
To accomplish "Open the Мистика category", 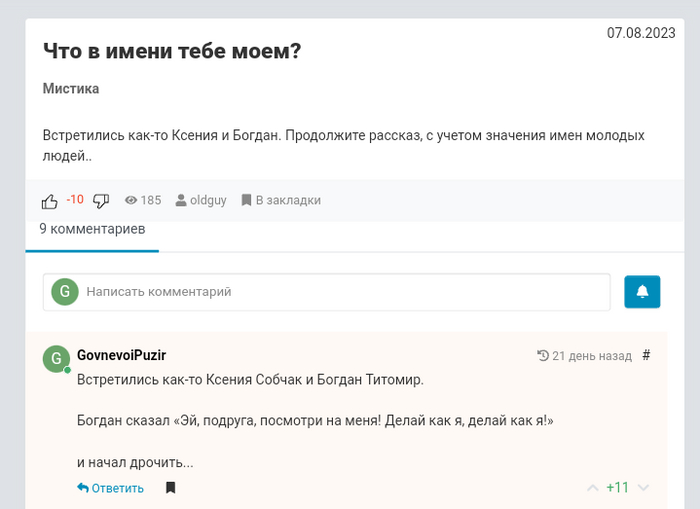I will 71,89.
